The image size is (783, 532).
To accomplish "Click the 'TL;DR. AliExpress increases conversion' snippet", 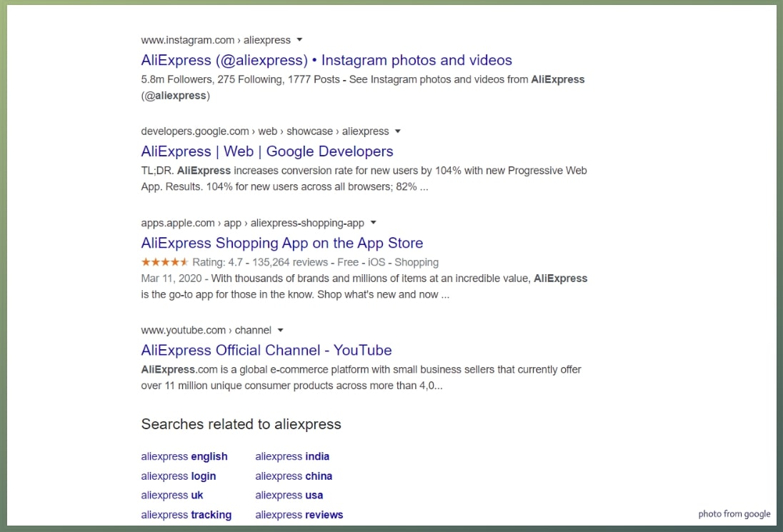I will [x=364, y=179].
